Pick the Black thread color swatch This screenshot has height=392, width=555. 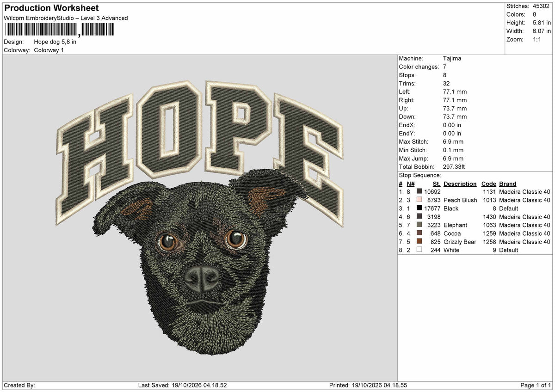tap(419, 208)
